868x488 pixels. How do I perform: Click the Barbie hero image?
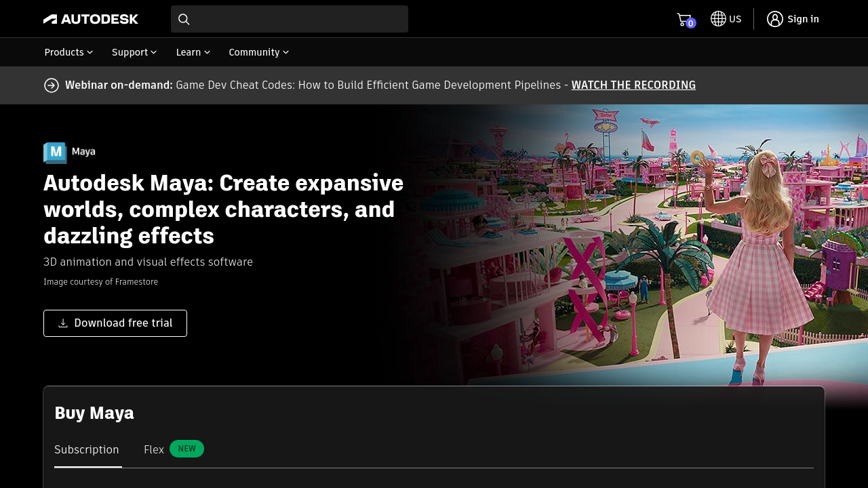pos(644,251)
